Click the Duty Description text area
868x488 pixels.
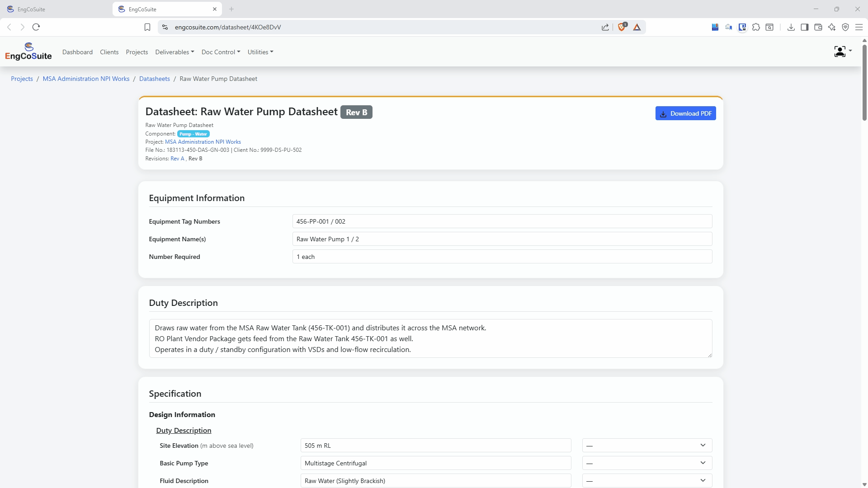[430, 338]
